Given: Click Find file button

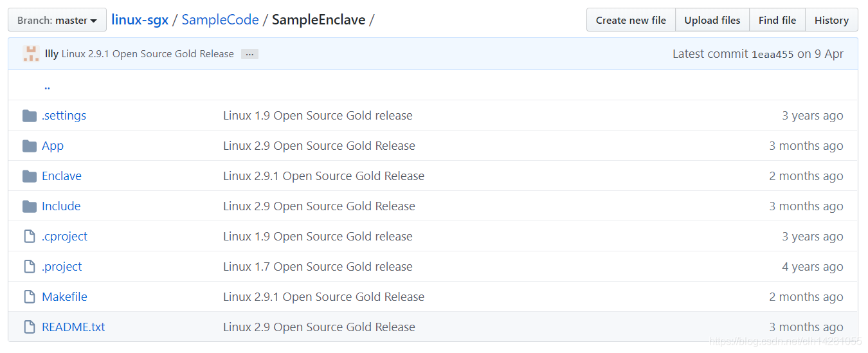Looking at the screenshot, I should [777, 20].
